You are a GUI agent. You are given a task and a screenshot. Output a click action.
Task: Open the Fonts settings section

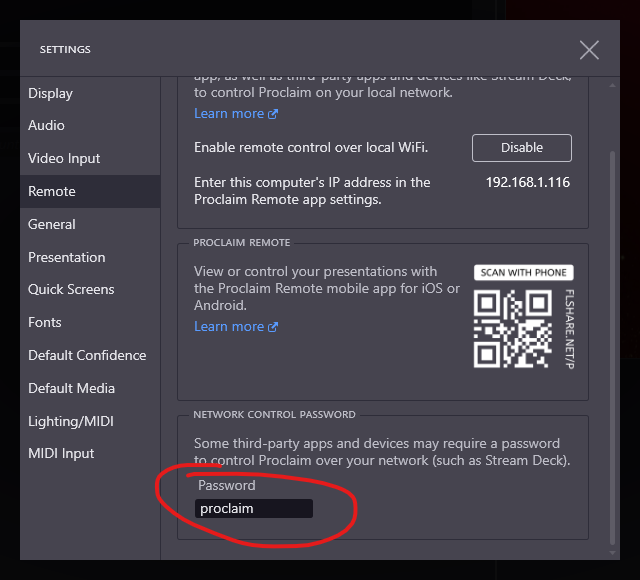coord(45,323)
